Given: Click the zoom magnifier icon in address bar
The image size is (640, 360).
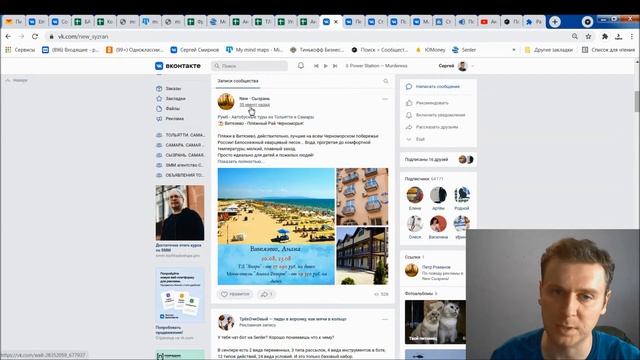Looking at the screenshot, I should (x=575, y=36).
